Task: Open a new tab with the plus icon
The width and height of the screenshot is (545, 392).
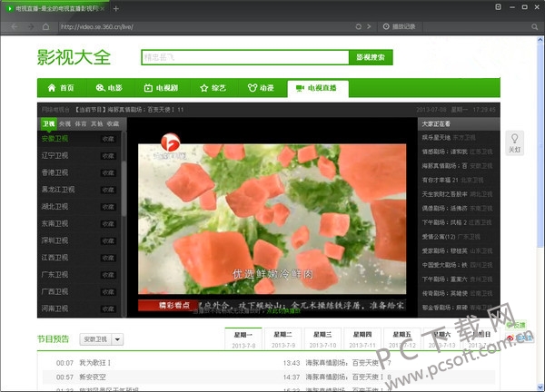Action: click(x=116, y=9)
